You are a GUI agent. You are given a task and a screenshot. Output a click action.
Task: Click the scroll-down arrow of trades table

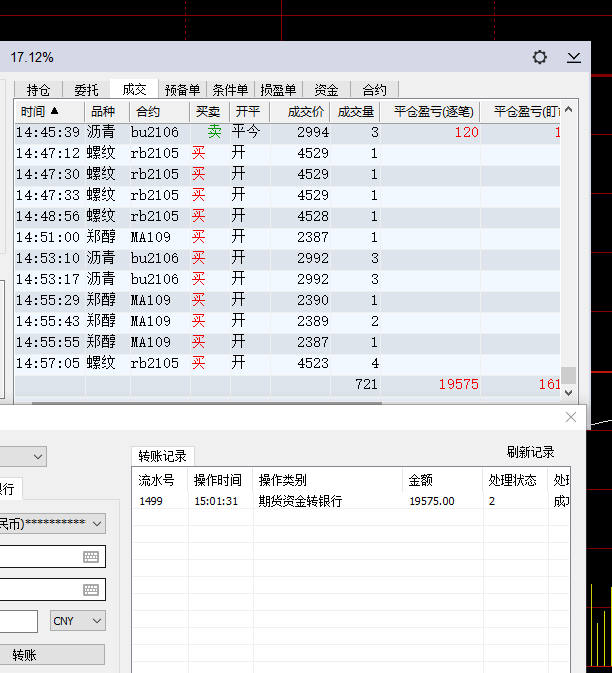coord(569,392)
